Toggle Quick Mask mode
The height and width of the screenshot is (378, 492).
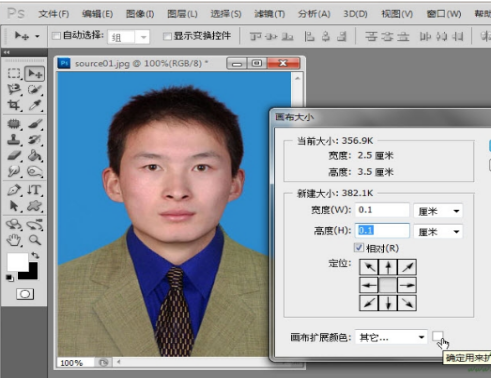point(25,294)
